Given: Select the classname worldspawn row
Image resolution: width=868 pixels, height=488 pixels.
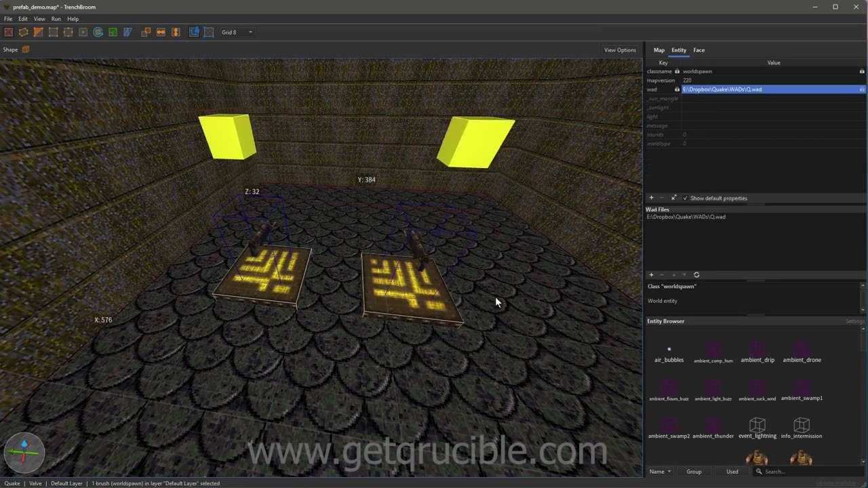Looking at the screenshot, I should [755, 71].
